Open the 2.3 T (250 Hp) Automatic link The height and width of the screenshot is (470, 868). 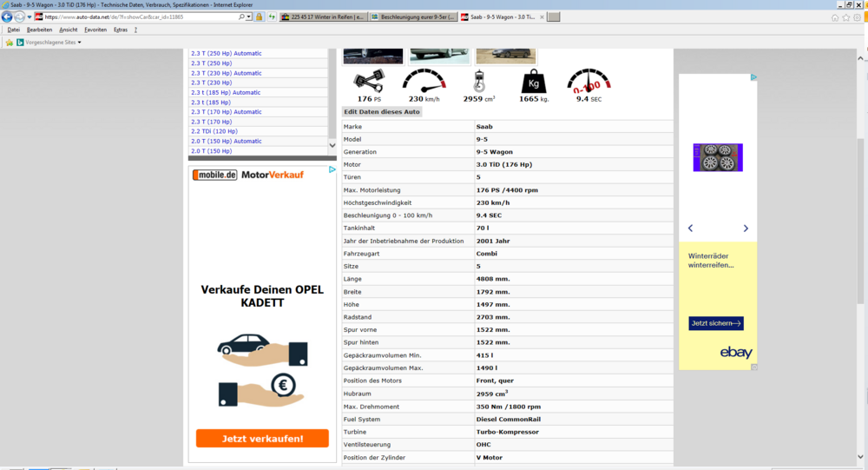click(227, 53)
